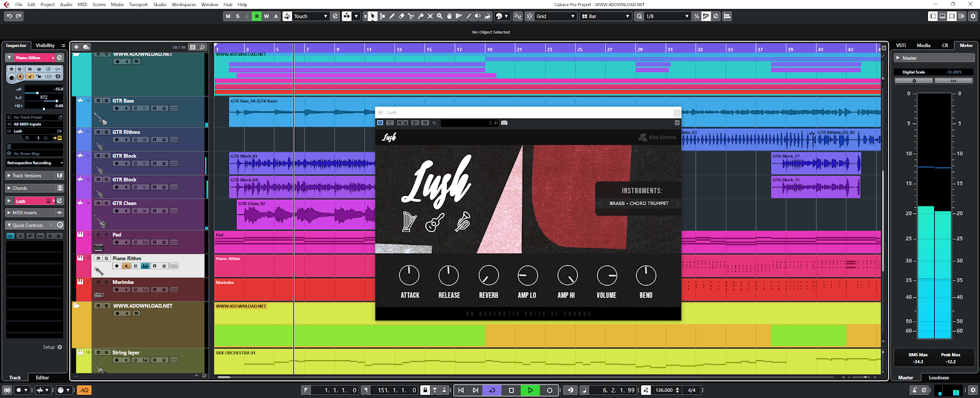Toggle global Solo S state button
Screen dimensions: 980x398
pos(238,17)
